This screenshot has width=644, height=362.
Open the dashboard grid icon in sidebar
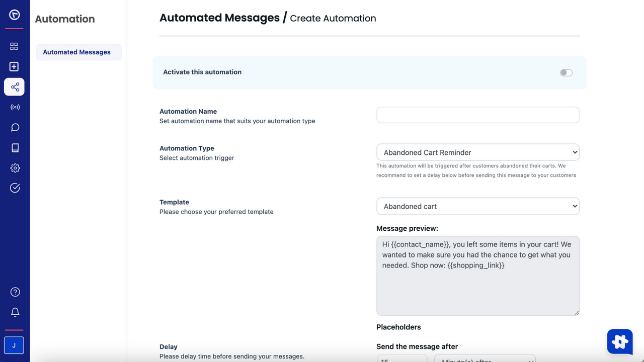coord(14,46)
